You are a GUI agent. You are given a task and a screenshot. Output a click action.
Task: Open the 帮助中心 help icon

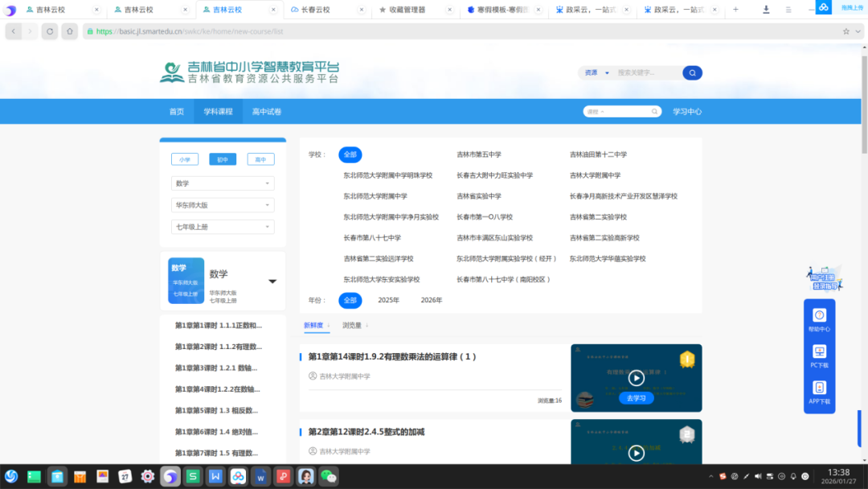(819, 320)
